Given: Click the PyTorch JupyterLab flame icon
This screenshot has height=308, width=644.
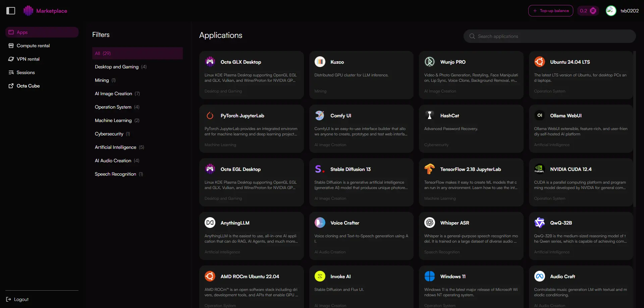Looking at the screenshot, I should click(210, 115).
